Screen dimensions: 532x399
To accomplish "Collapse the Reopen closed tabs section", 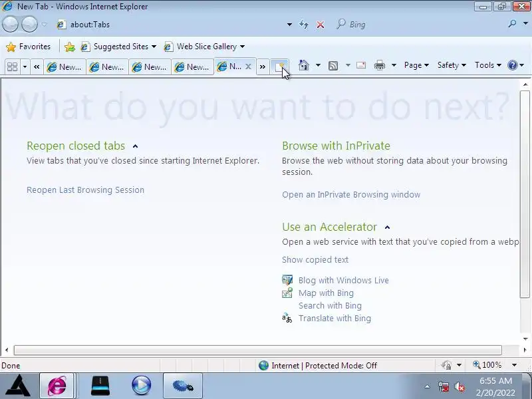I will (135, 146).
